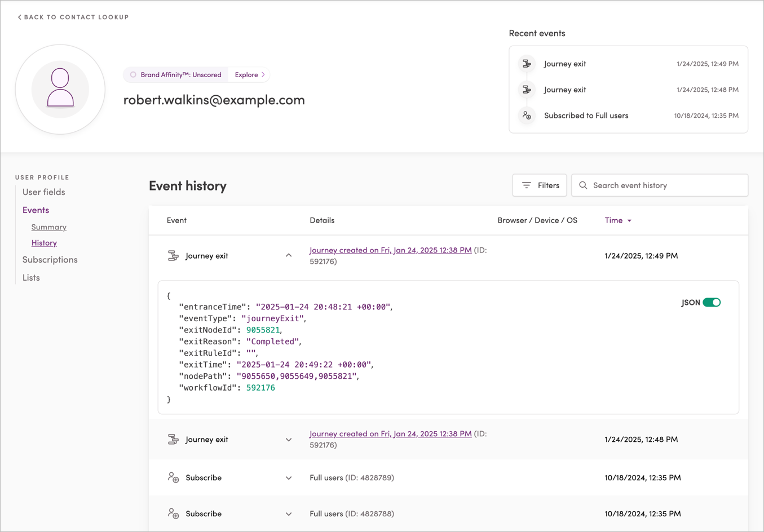This screenshot has width=764, height=532.
Task: Expand the 12:48 PM Journey exit row
Action: (289, 440)
